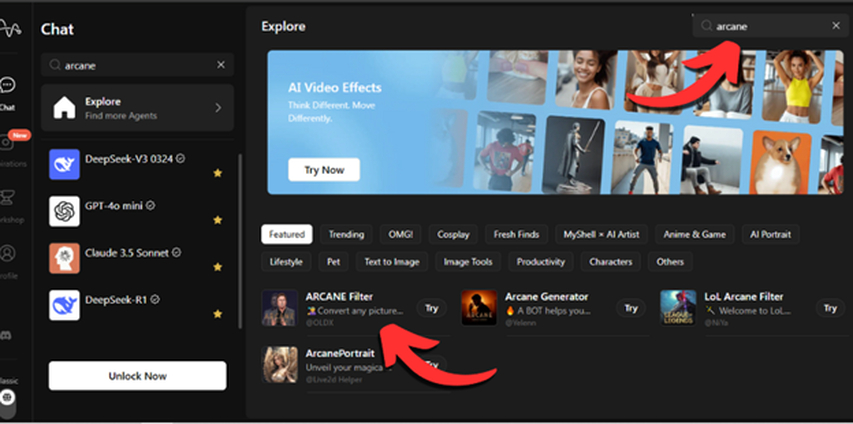The height and width of the screenshot is (424, 853).
Task: Click the Chat search magnifier icon
Action: click(55, 65)
